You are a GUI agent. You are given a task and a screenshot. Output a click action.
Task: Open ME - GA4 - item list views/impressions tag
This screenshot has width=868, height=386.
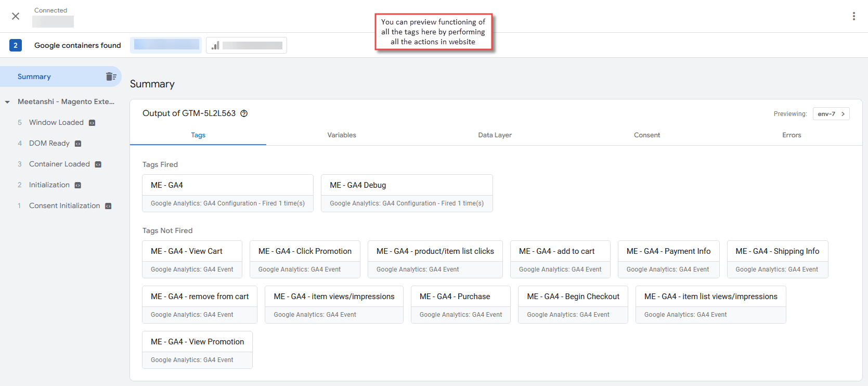coord(711,304)
